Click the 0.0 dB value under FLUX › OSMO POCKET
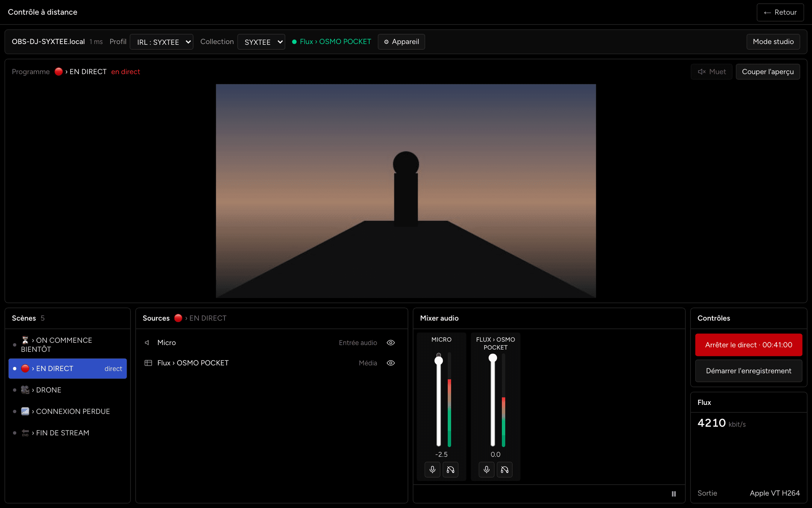This screenshot has width=812, height=508. (x=495, y=454)
